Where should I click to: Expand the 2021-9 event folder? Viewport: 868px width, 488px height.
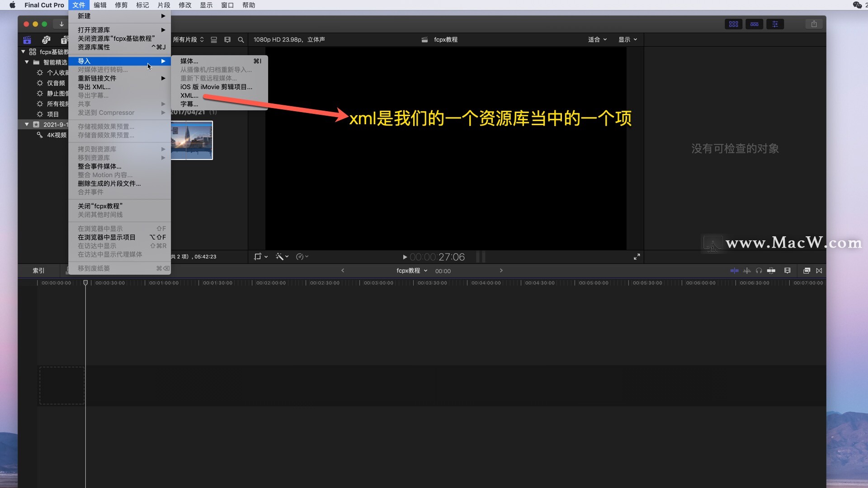(x=26, y=124)
